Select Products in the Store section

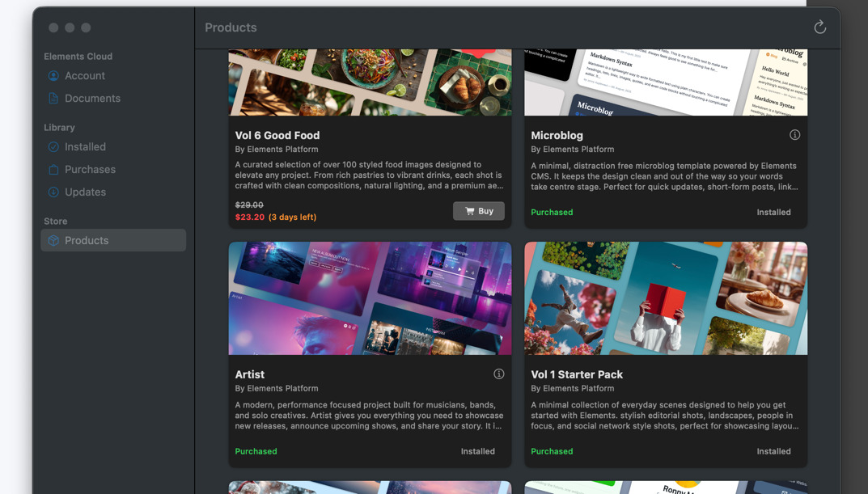point(113,240)
